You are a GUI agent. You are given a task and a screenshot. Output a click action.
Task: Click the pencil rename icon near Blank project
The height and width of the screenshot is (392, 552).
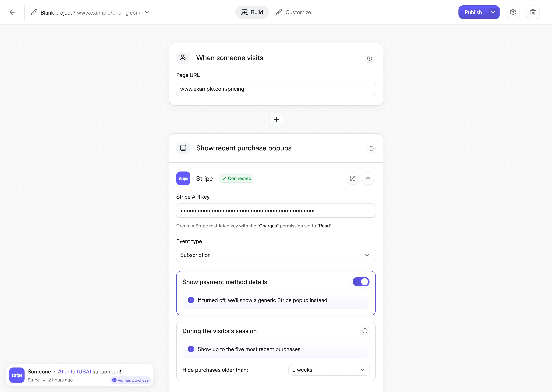(34, 12)
